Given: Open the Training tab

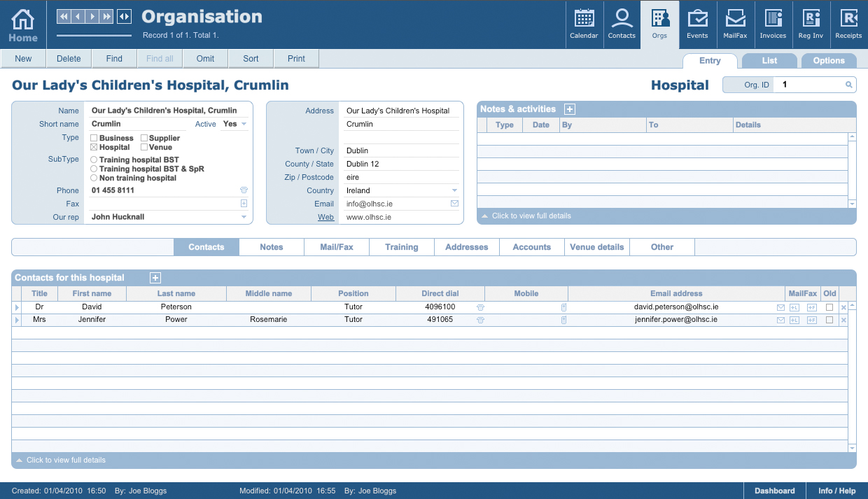Looking at the screenshot, I should [x=402, y=247].
